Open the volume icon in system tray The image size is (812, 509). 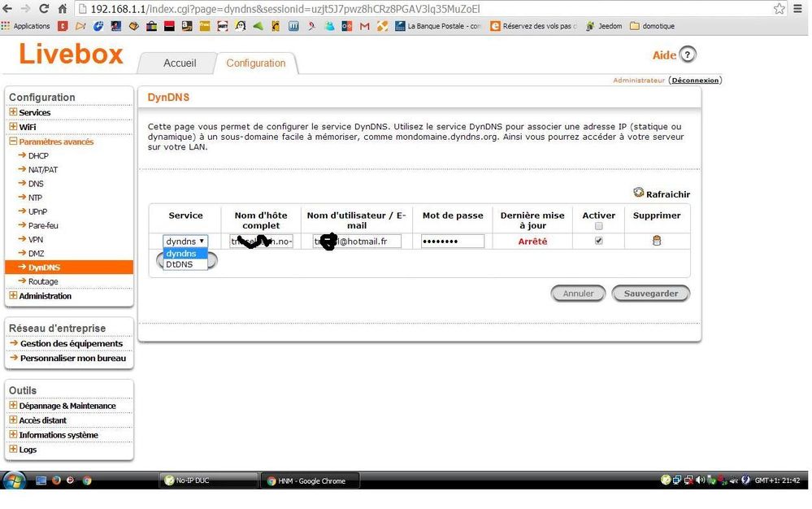pos(700,480)
